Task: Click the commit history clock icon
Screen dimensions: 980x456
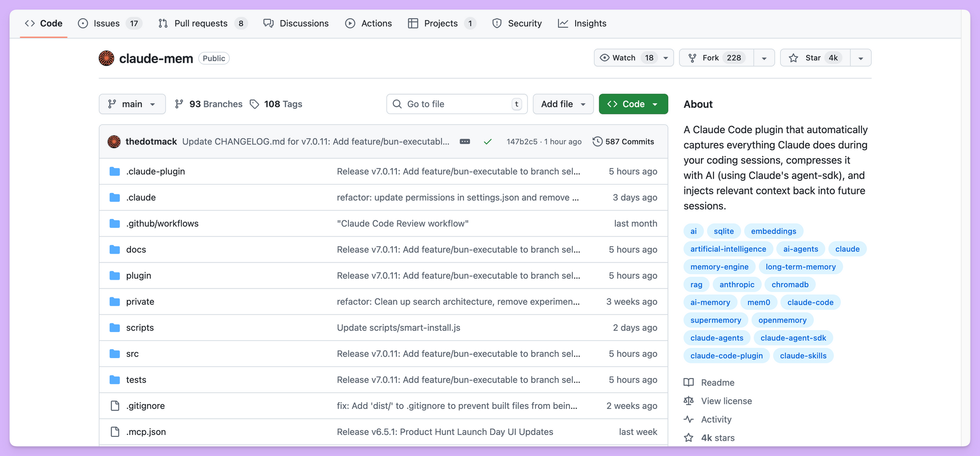Action: pyautogui.click(x=597, y=142)
